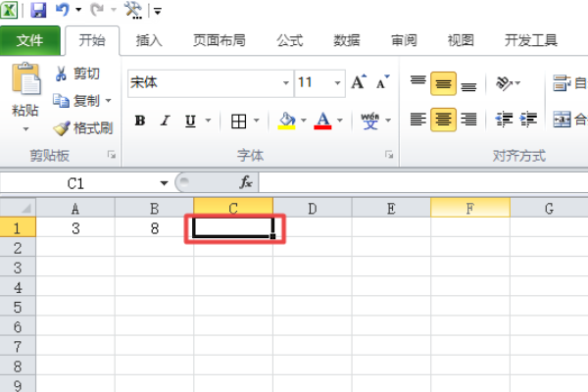Open the Borders dropdown arrow
588x392 pixels.
[x=257, y=121]
